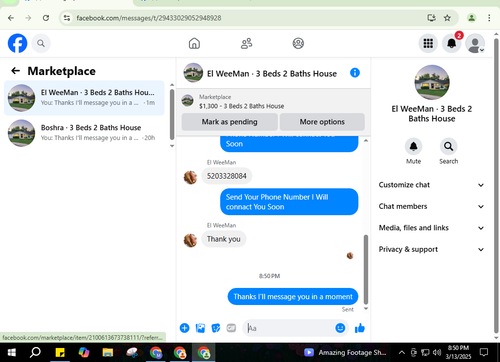Open File Explorer from taskbar
This screenshot has height=362, width=500.
[108, 352]
